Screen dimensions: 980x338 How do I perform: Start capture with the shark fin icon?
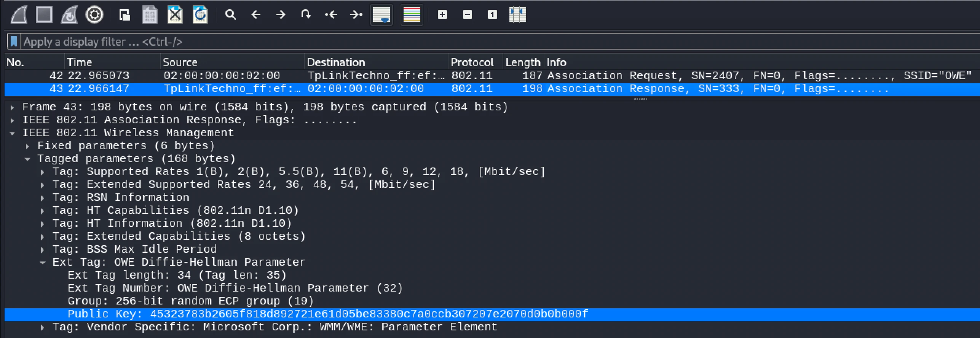(x=19, y=15)
